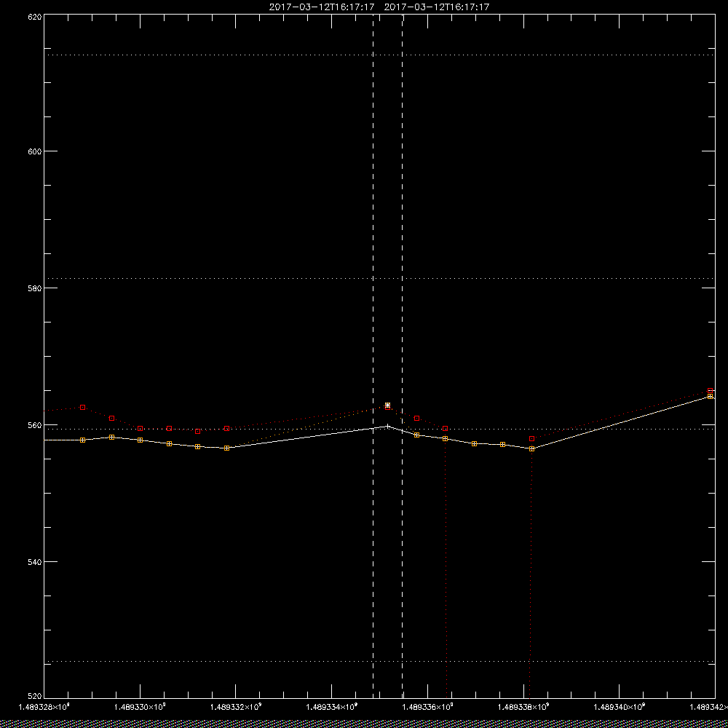Select the 520 y-axis label

coord(35,696)
